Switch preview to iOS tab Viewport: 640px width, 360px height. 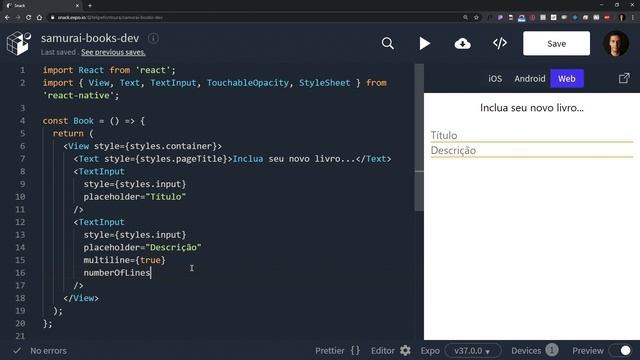[x=495, y=78]
